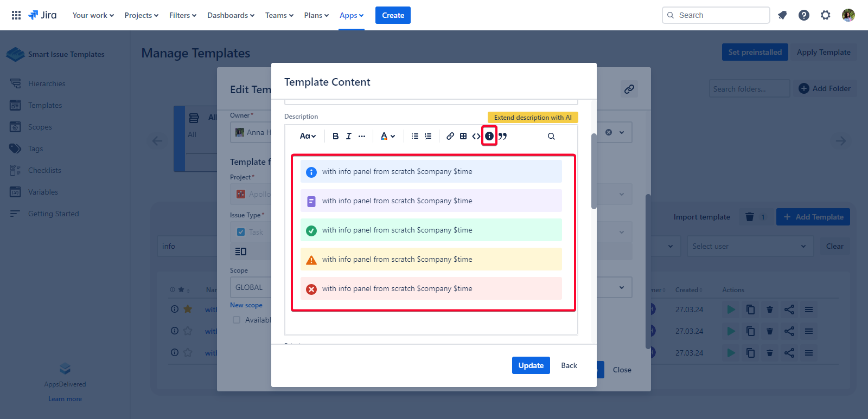Open the Projects menu
The width and height of the screenshot is (868, 419).
(x=141, y=15)
